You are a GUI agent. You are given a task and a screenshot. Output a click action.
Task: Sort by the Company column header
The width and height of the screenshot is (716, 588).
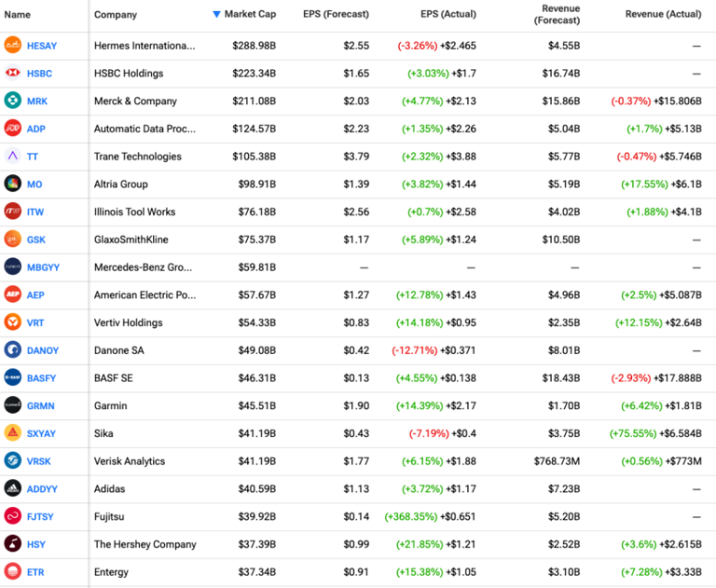click(116, 15)
